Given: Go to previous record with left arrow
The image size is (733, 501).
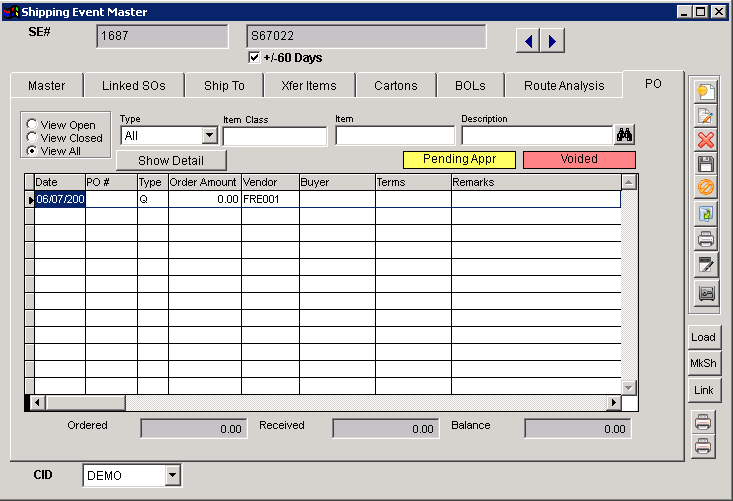Looking at the screenshot, I should [528, 40].
